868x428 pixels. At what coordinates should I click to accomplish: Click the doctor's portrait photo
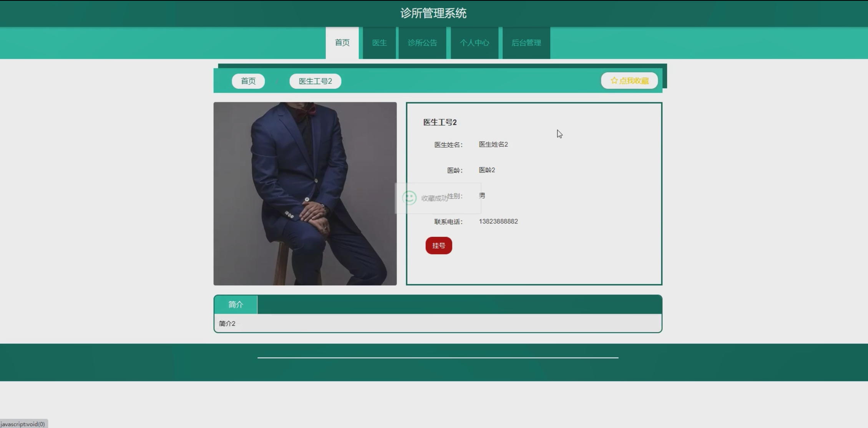[x=305, y=193]
